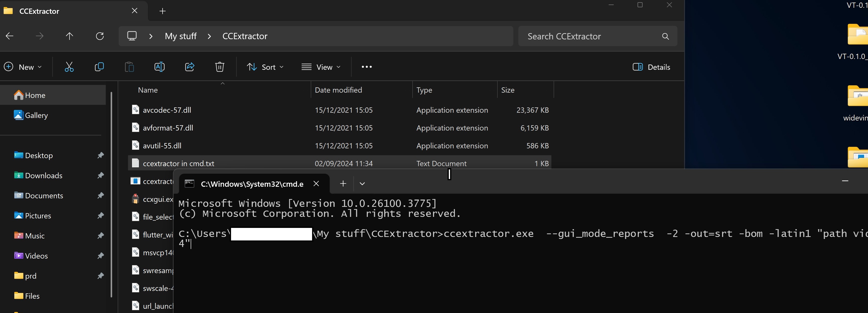Open the Sort dropdown menu
Screen dimensions: 868x313
tap(265, 67)
